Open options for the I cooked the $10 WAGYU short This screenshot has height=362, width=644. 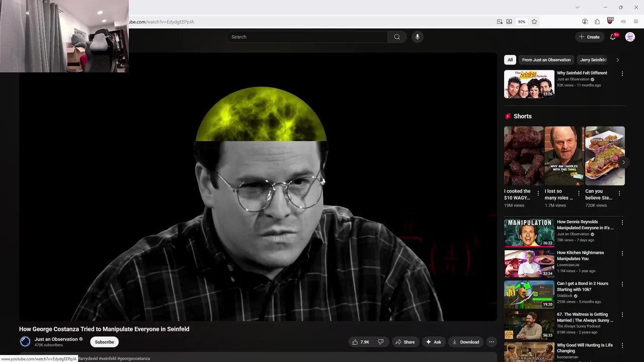point(538,193)
